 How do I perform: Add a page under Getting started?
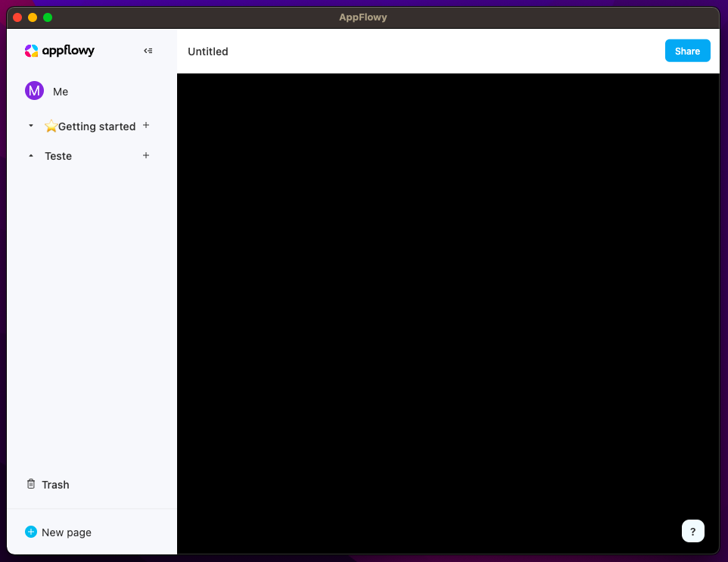click(x=146, y=125)
